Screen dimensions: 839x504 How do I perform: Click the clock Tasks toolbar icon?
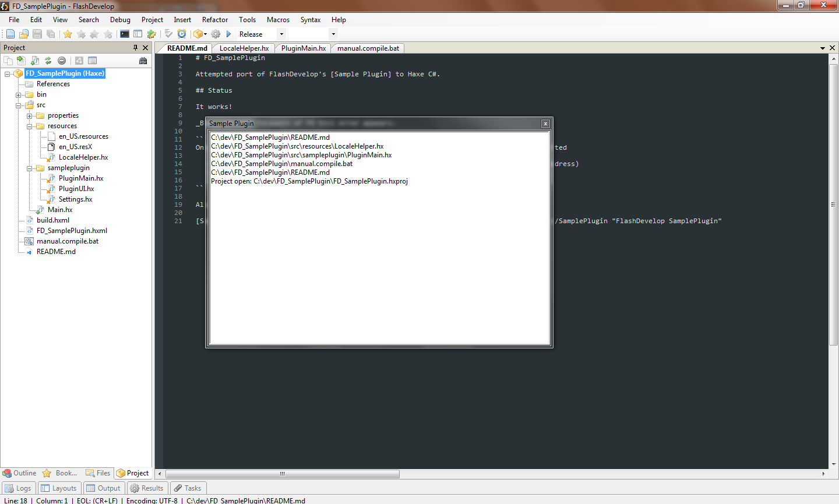click(182, 34)
